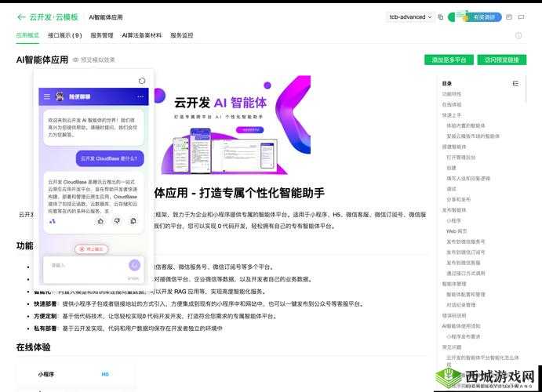
Task: Switch to the 接口展示 (9) tab
Action: (x=65, y=35)
